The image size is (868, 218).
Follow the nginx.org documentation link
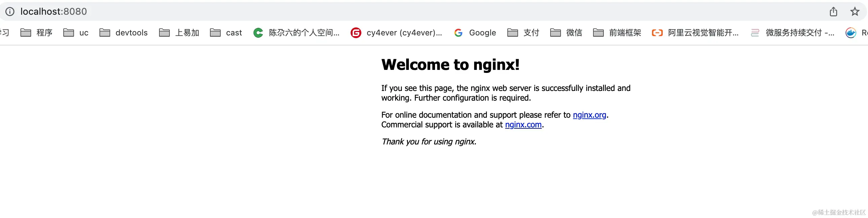point(589,115)
